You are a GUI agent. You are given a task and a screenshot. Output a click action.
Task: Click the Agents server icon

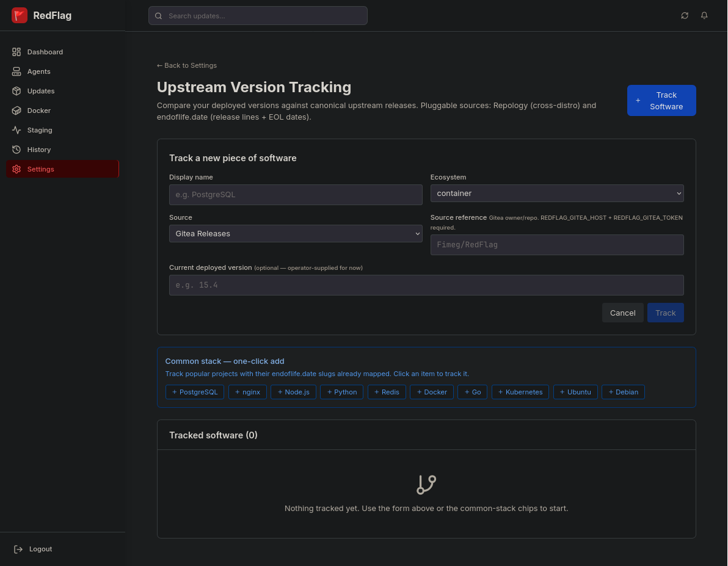(x=16, y=71)
